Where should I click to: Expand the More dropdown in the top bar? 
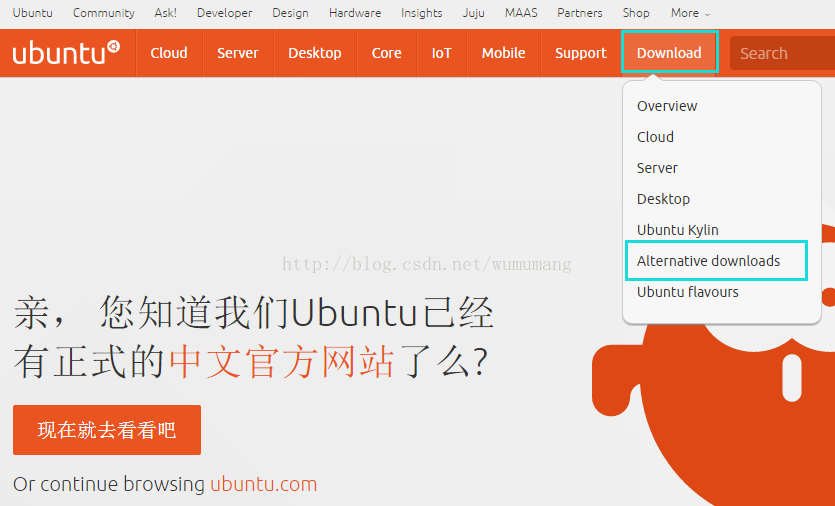tap(690, 13)
